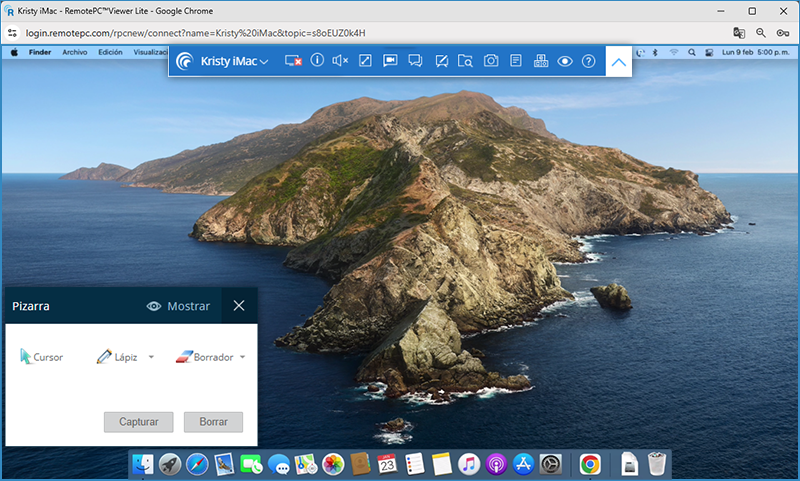
Task: Open the Archivo menu in Mac menu bar
Action: tap(75, 51)
